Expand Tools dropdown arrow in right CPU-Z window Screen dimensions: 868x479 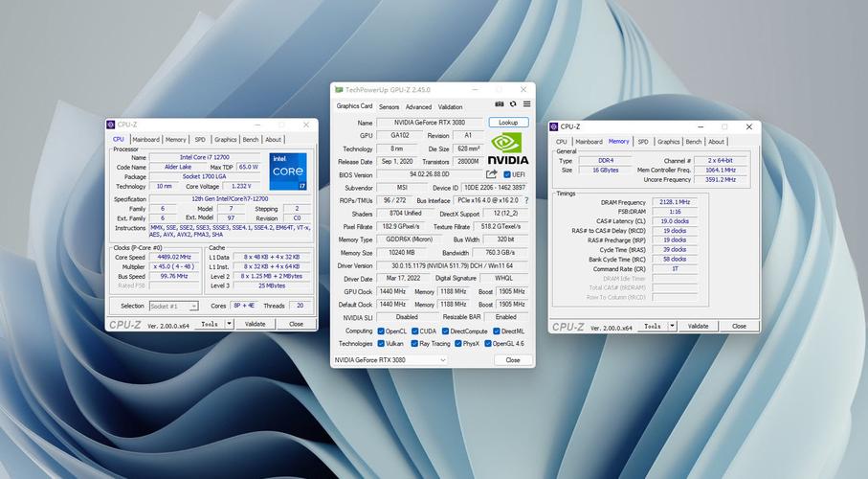[x=672, y=326]
